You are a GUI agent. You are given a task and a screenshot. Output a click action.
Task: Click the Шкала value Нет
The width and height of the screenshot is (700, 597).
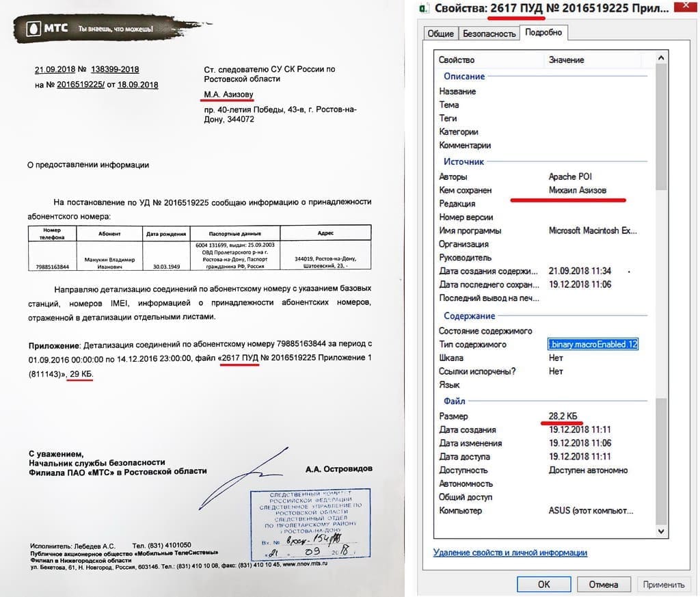(556, 358)
